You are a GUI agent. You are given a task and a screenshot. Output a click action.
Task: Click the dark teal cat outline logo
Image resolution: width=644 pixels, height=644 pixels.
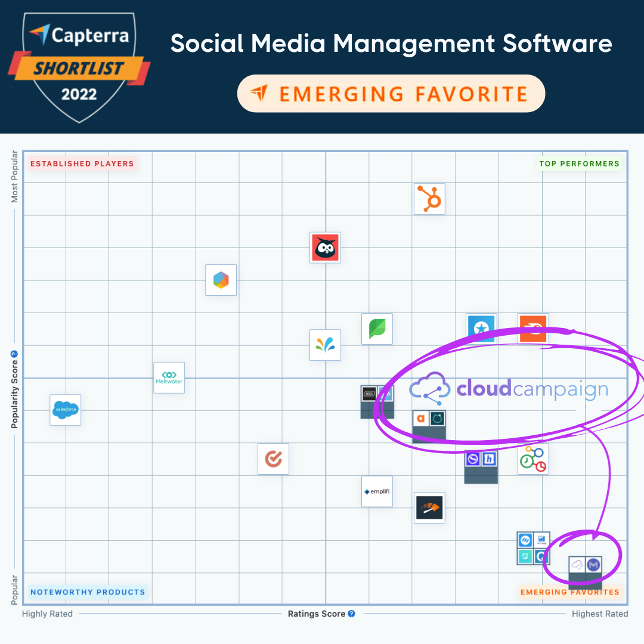(438, 419)
